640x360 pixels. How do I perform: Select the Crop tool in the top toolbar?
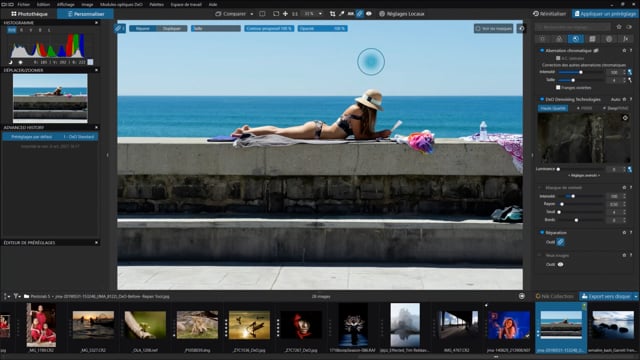coord(332,14)
